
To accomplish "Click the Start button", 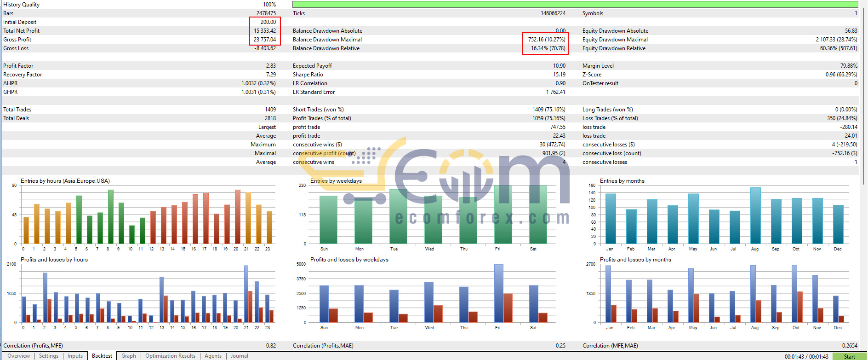I will pyautogui.click(x=849, y=356).
